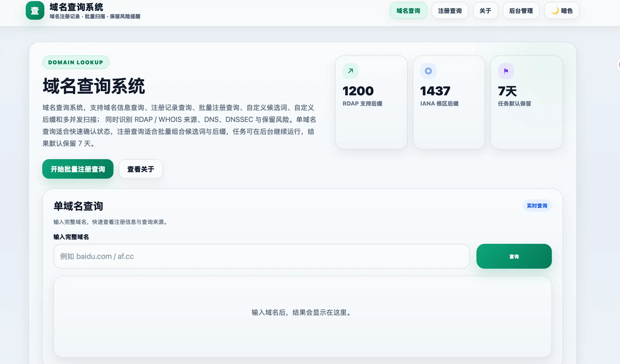
Task: Click the 输入完整域名 field label
Action: click(x=71, y=237)
